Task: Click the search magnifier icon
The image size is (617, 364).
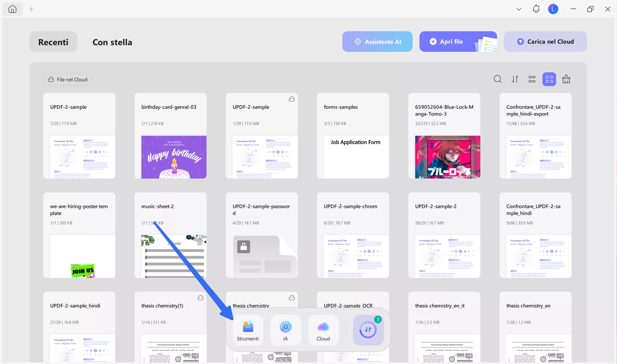Action: point(497,79)
